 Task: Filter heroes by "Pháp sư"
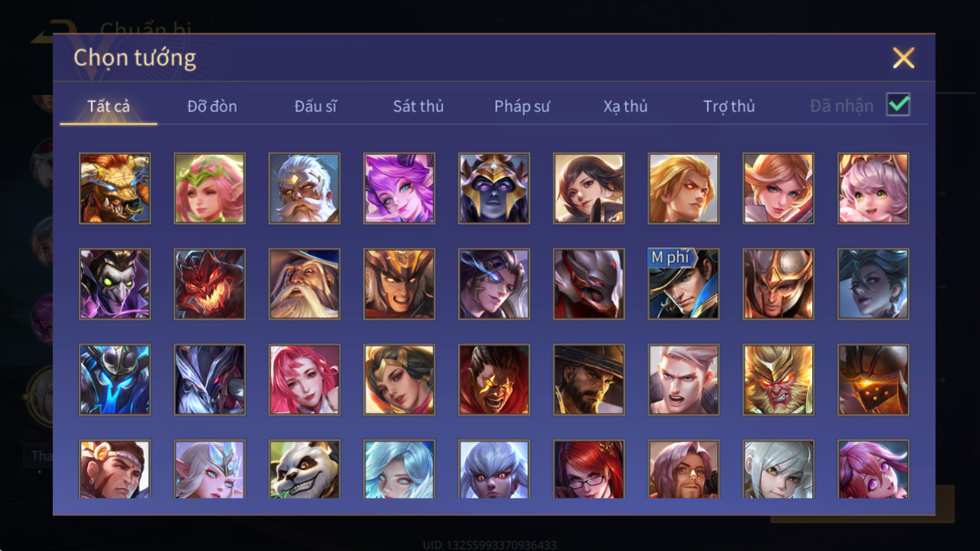click(522, 106)
